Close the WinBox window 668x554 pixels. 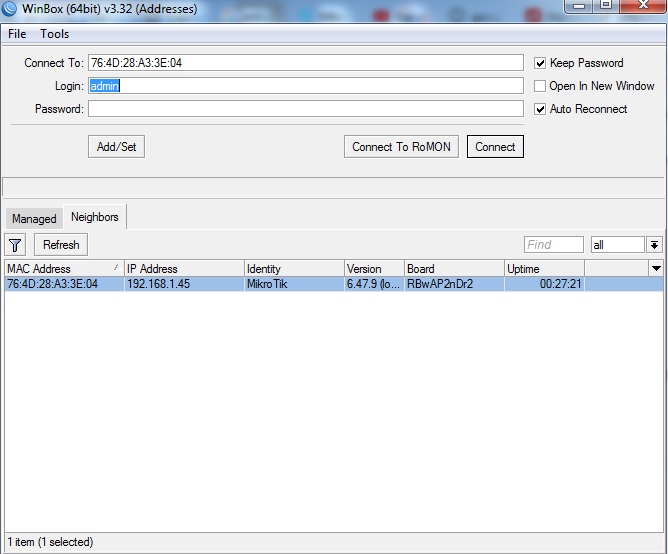coord(643,6)
